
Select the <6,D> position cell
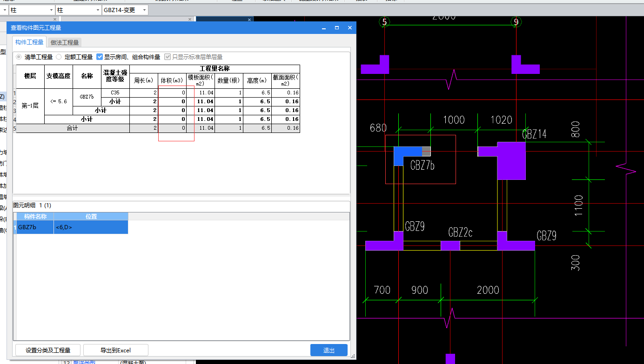point(91,227)
